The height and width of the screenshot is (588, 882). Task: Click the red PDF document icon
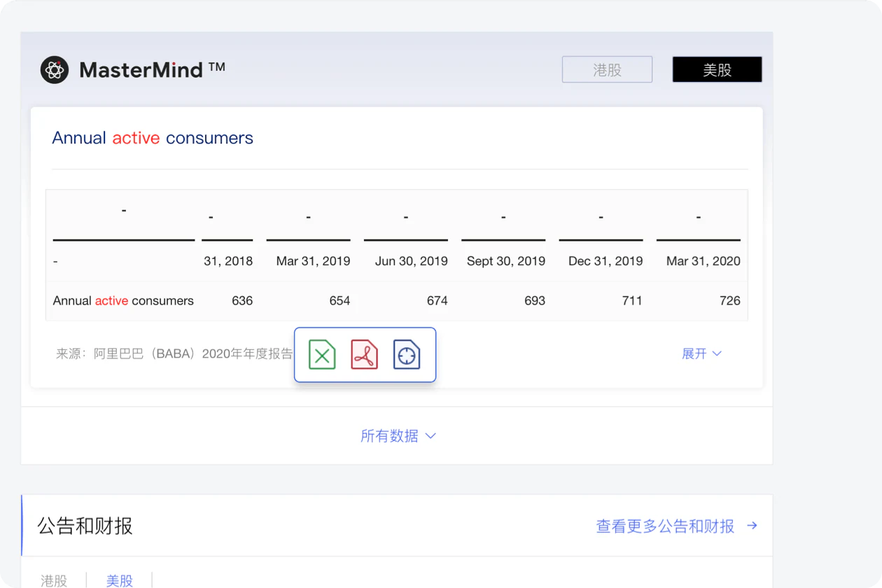click(364, 354)
